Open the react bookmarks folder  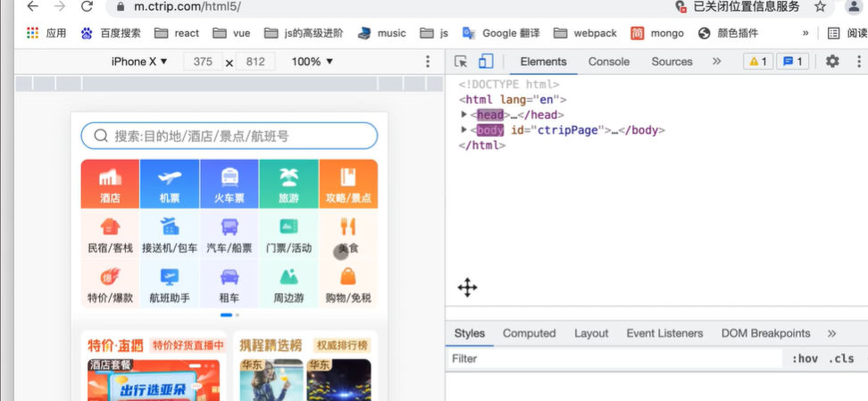pos(177,33)
